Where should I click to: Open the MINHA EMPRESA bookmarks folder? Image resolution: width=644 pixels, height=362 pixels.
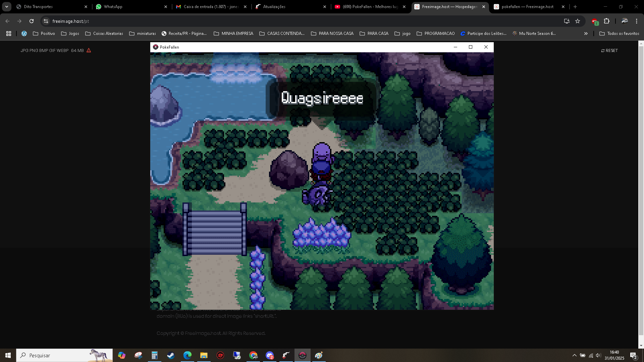coord(233,34)
